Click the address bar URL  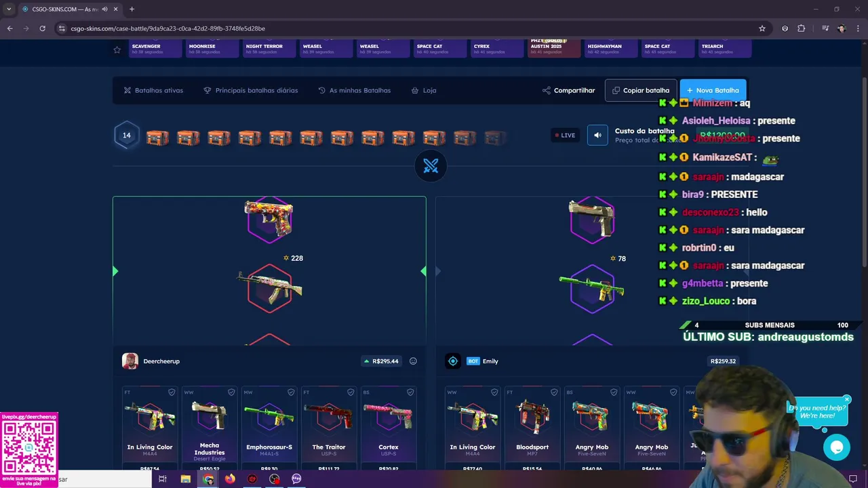pyautogui.click(x=167, y=28)
